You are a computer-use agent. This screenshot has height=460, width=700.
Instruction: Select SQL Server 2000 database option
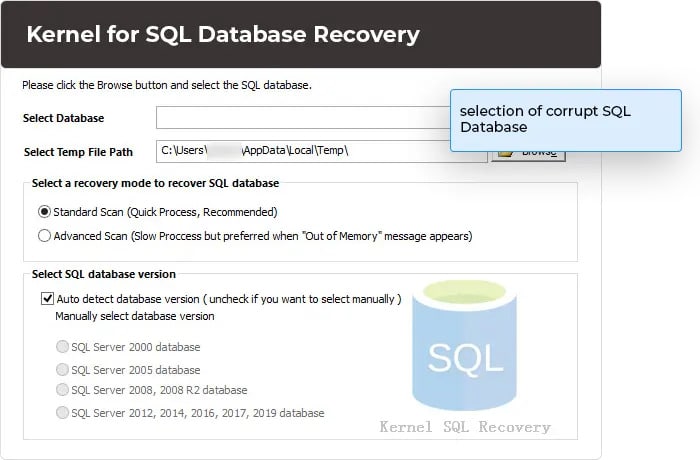click(x=62, y=347)
